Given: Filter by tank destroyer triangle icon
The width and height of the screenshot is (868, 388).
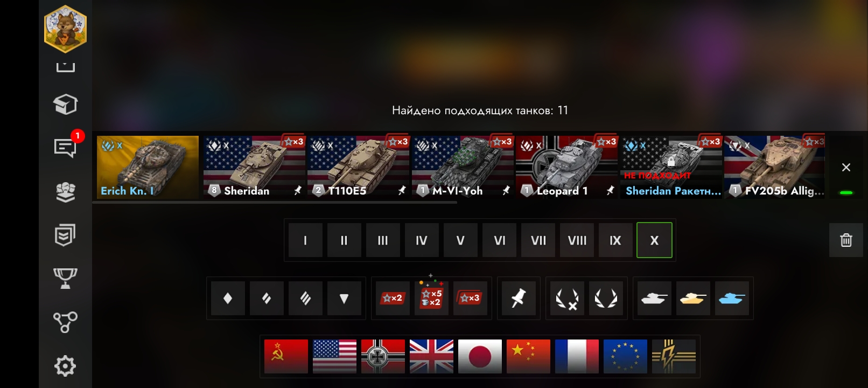Looking at the screenshot, I should pyautogui.click(x=344, y=298).
